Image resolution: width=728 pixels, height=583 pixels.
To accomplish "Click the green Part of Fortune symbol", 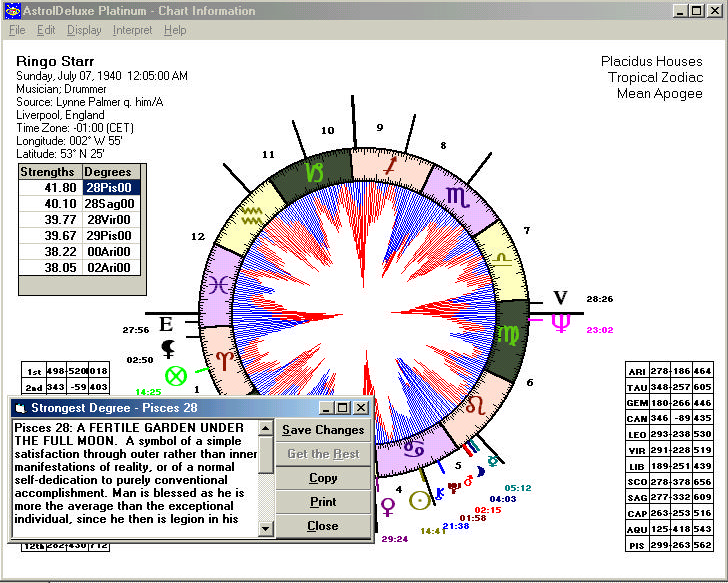I will tap(176, 376).
